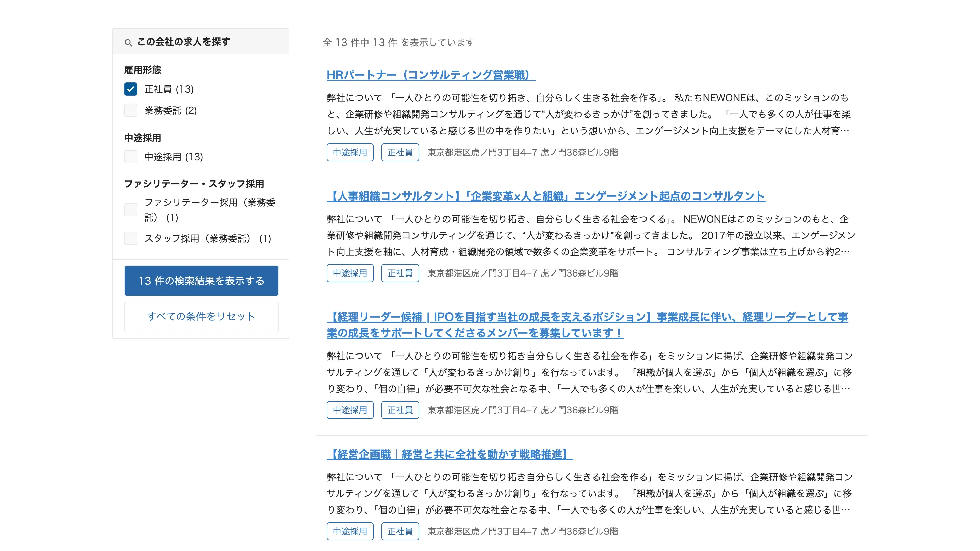The image size is (980, 551).
Task: Click the 13 件の検索結果を表示する button
Action: (201, 281)
